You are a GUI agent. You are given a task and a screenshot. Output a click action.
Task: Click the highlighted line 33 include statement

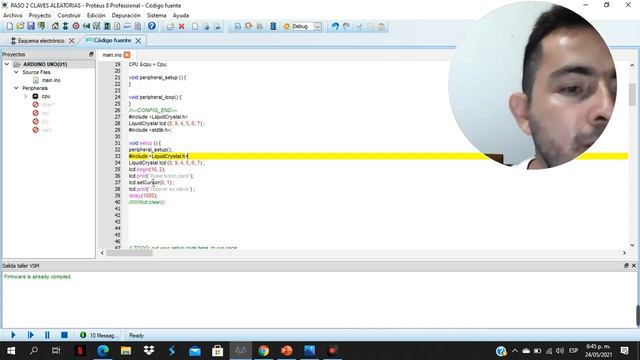click(x=158, y=156)
